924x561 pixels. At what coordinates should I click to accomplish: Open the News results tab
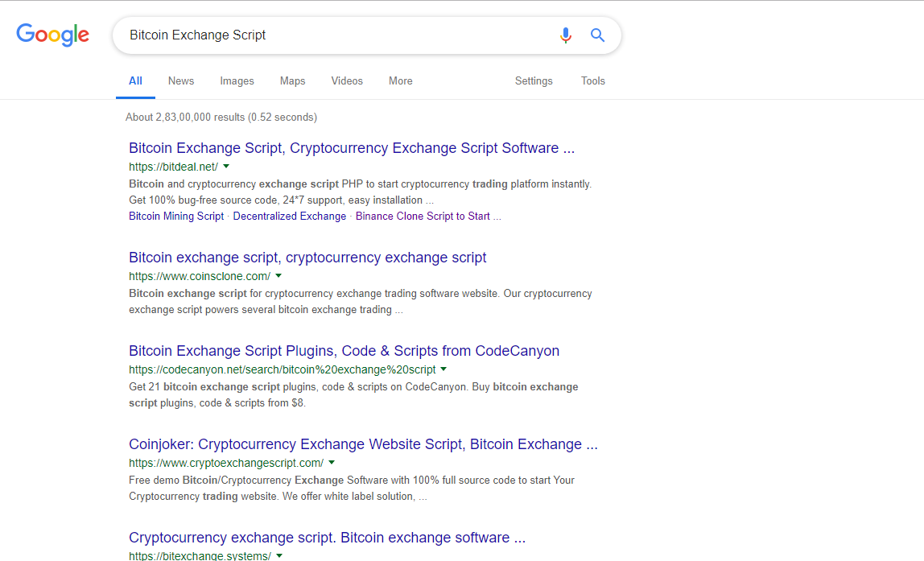[180, 80]
